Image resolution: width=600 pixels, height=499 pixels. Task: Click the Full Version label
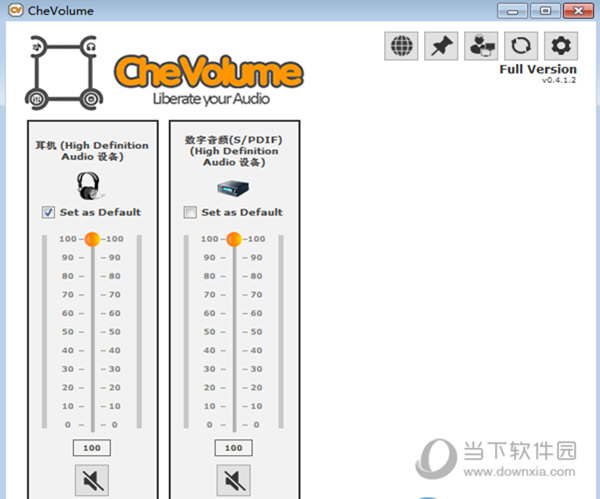pos(538,69)
